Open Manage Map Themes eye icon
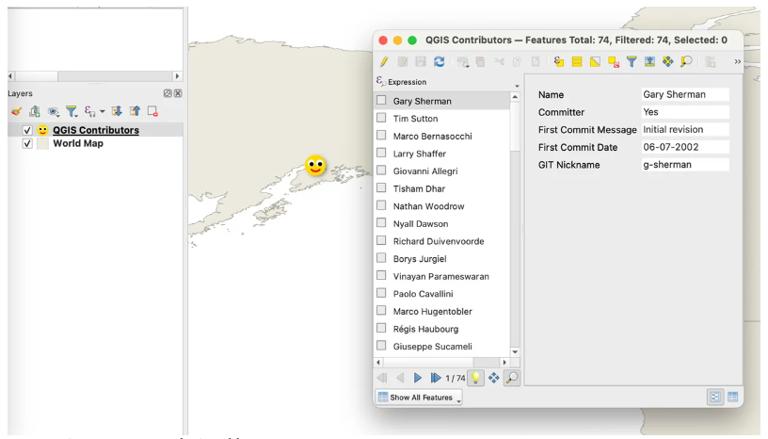This screenshot has width=768, height=439. tap(53, 112)
